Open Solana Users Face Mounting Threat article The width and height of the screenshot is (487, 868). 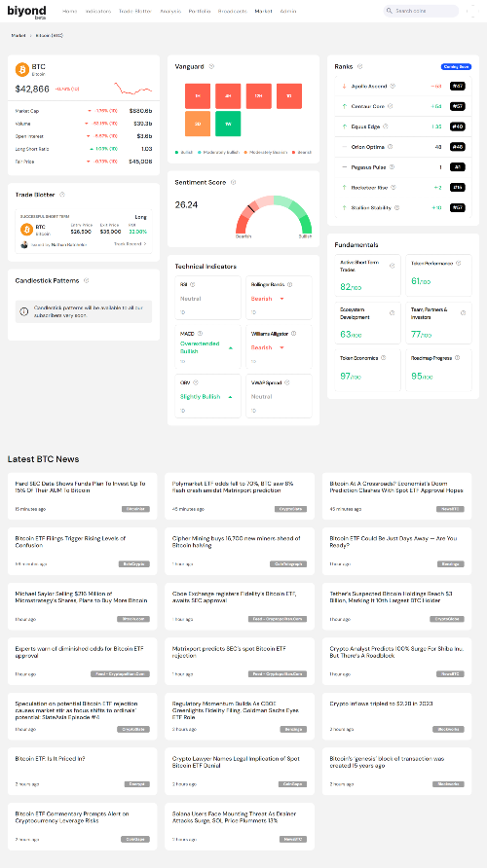tap(240, 826)
